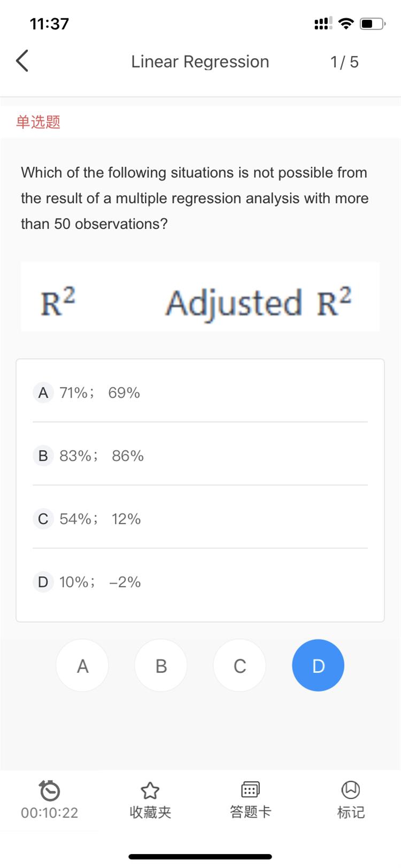Tap the R² Adjusted R² header image
The width and height of the screenshot is (401, 868).
point(200,297)
